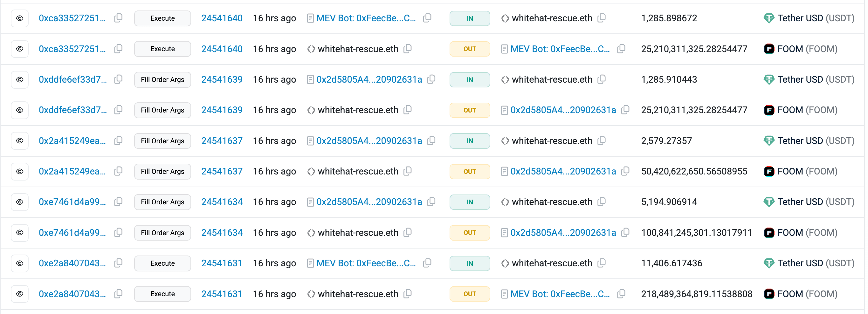Click the FOOM icon on the last row
Screen dimensions: 868x314
point(769,294)
